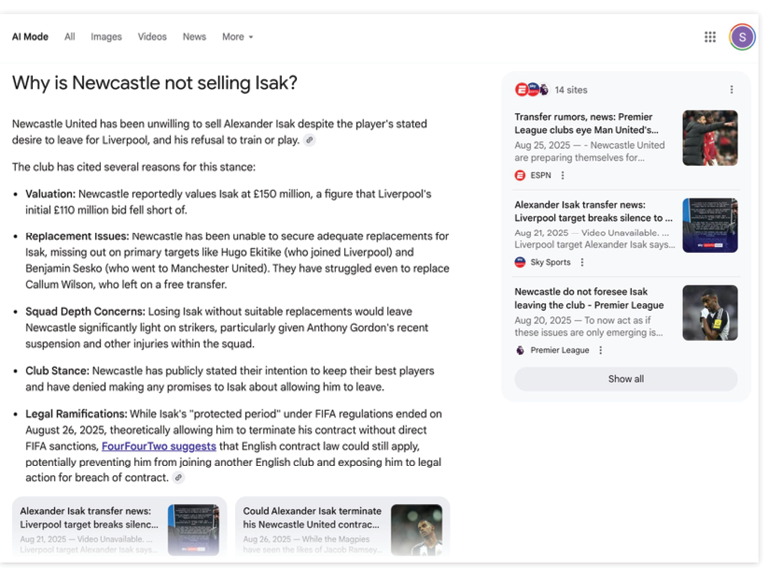Open 'Transfer rumors, news: Premier League clubs' article
Screen dimensions: 780x571
586,123
